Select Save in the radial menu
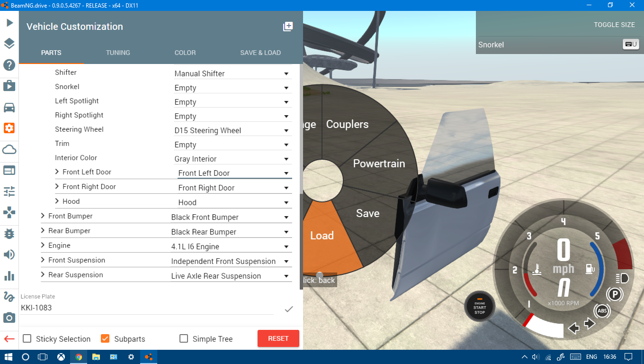Image resolution: width=644 pixels, height=364 pixels. coord(368,213)
